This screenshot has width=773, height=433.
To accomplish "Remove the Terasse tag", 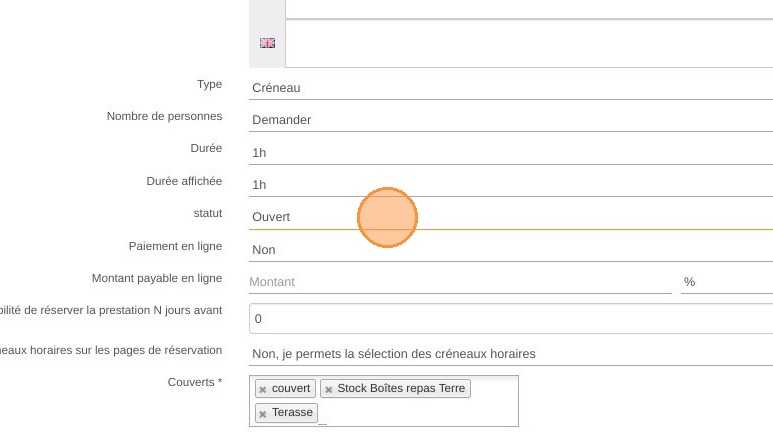I will [x=263, y=414].
